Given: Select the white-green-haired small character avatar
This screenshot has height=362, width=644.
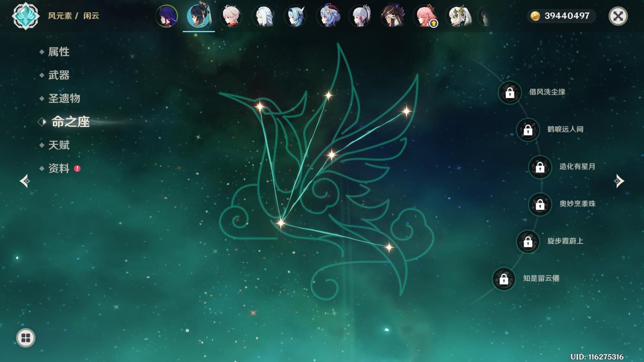Looking at the screenshot, I should pyautogui.click(x=458, y=16).
